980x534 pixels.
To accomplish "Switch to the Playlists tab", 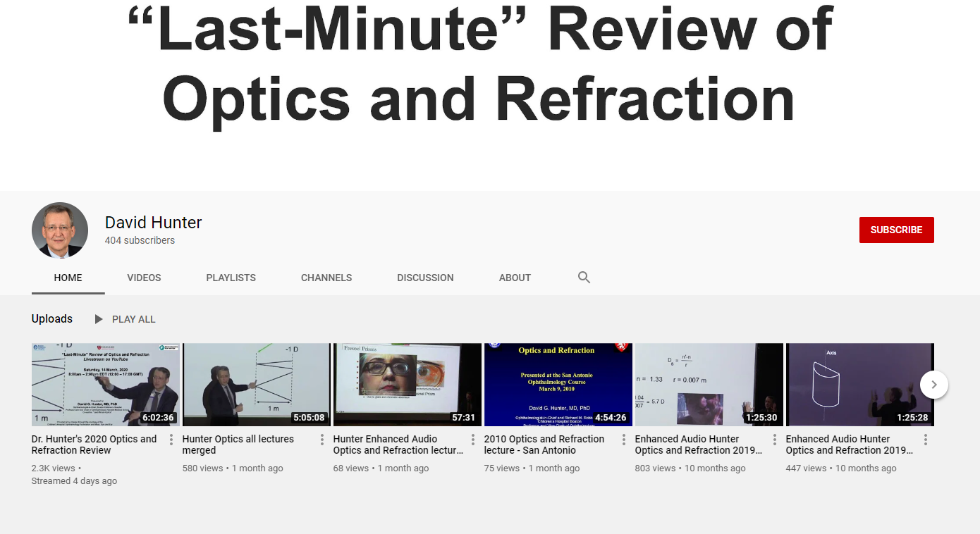I will (x=231, y=278).
